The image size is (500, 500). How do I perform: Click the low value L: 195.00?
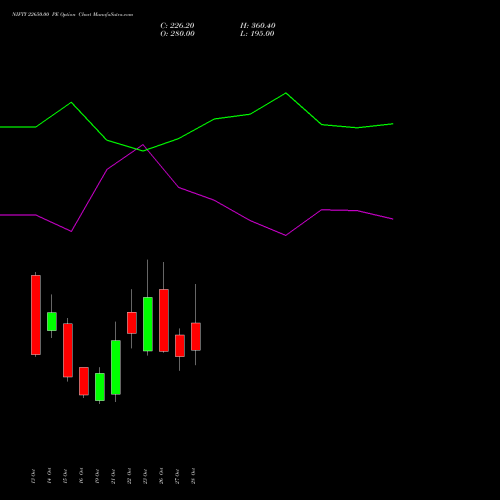(257, 34)
